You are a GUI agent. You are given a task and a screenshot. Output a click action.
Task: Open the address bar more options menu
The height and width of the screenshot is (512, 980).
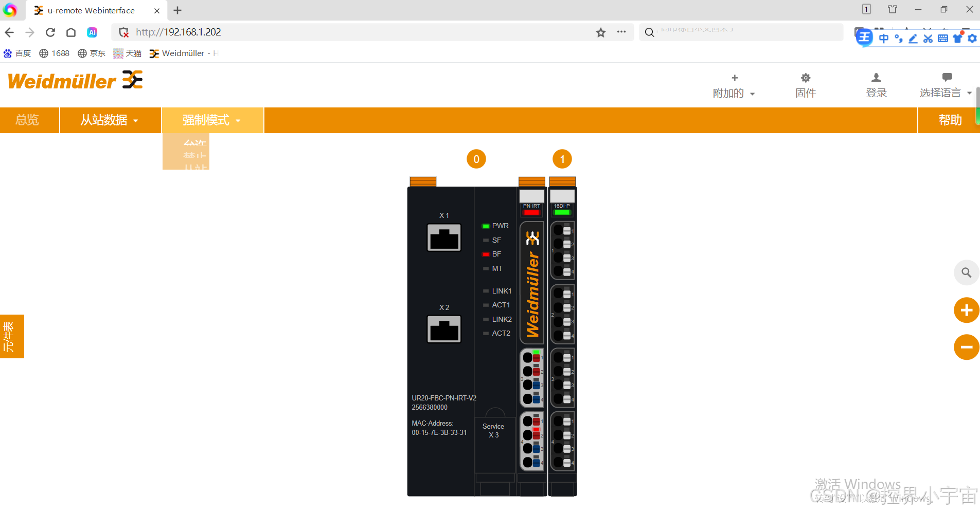[x=621, y=32]
